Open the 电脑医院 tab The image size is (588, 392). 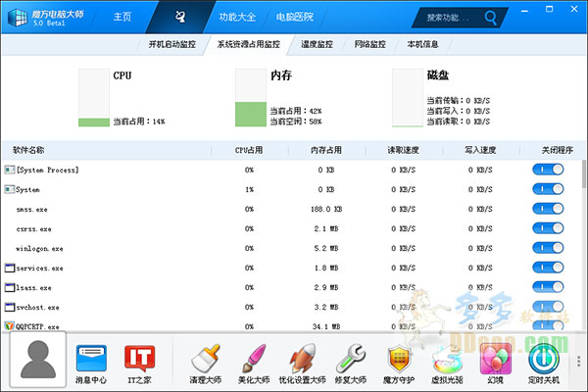(x=295, y=17)
